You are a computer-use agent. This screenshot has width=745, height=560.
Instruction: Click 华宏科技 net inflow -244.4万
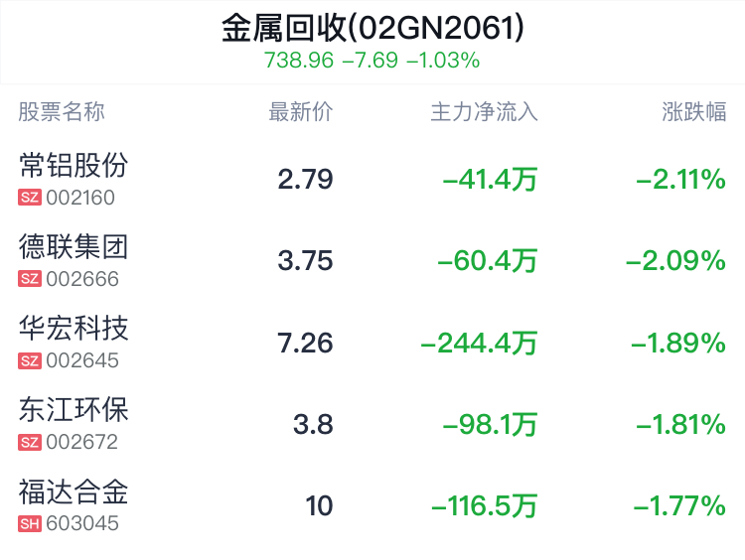click(x=479, y=343)
